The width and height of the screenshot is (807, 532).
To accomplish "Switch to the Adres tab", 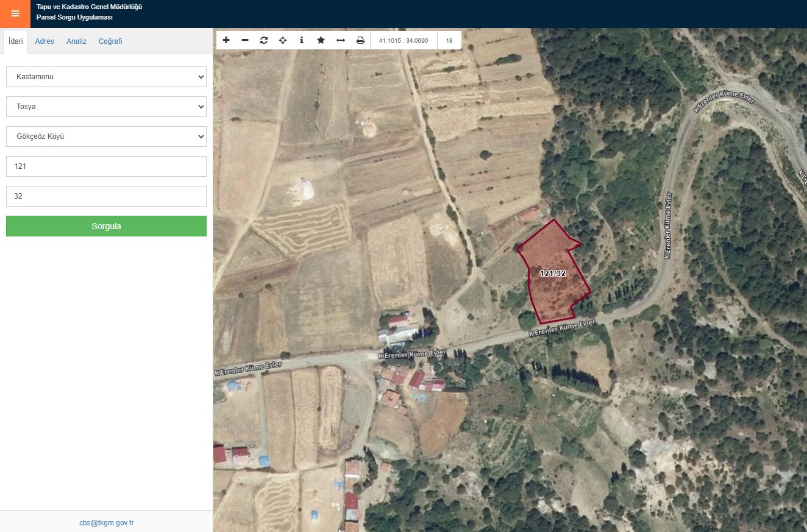I will [x=44, y=41].
